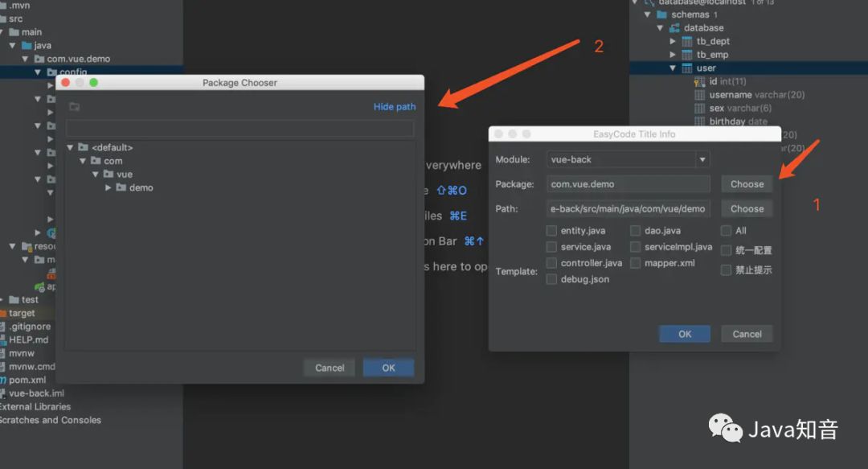The image size is (868, 469).
Task: Select External Libraries in the project tree
Action: click(36, 406)
